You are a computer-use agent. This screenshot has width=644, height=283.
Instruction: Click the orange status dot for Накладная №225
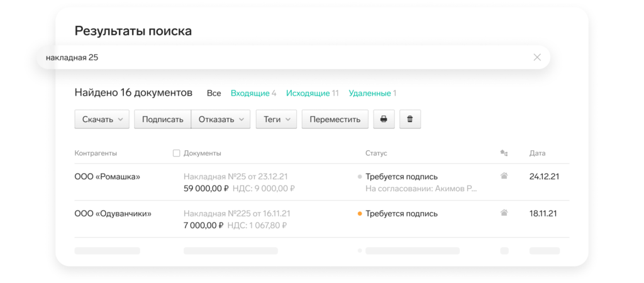pyautogui.click(x=360, y=214)
